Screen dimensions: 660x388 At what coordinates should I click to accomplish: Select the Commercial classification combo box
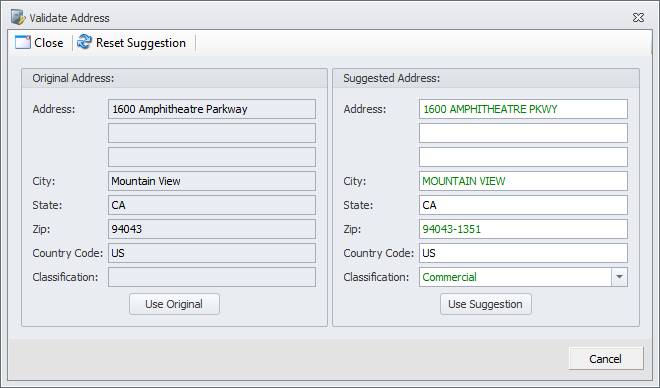click(x=523, y=277)
